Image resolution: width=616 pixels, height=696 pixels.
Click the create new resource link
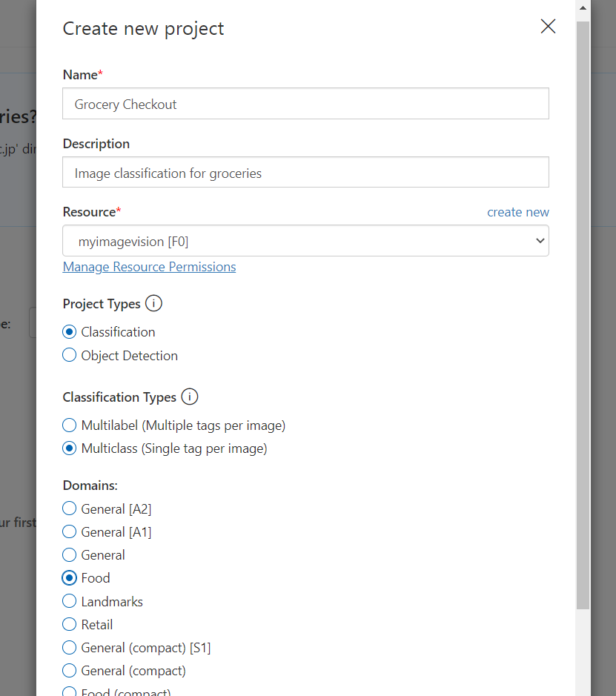pyautogui.click(x=518, y=212)
